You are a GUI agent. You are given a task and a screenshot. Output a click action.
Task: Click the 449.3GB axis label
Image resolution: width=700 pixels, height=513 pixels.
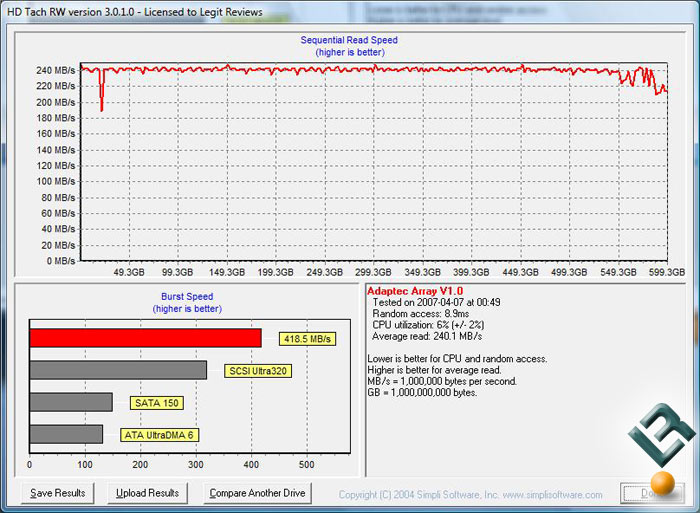[x=520, y=272]
